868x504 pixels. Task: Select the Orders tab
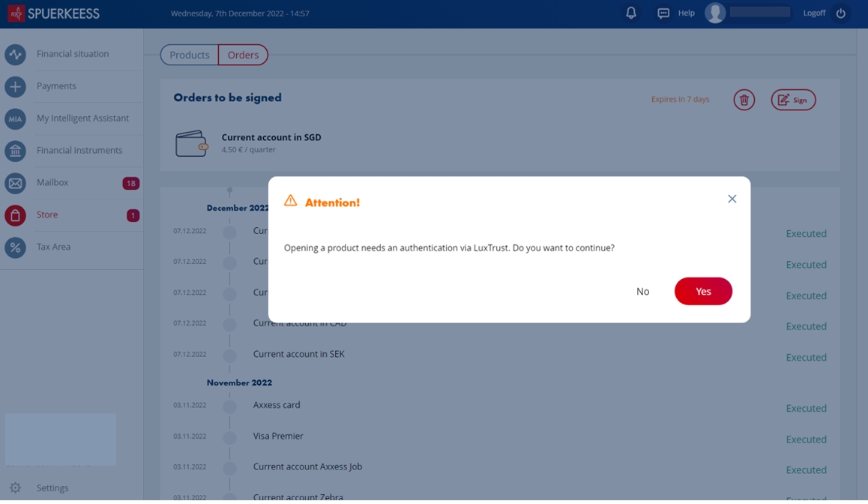[243, 55]
